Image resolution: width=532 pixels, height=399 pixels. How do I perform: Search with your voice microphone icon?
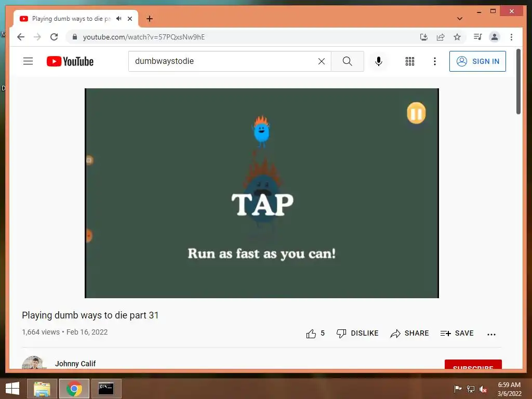pyautogui.click(x=379, y=61)
